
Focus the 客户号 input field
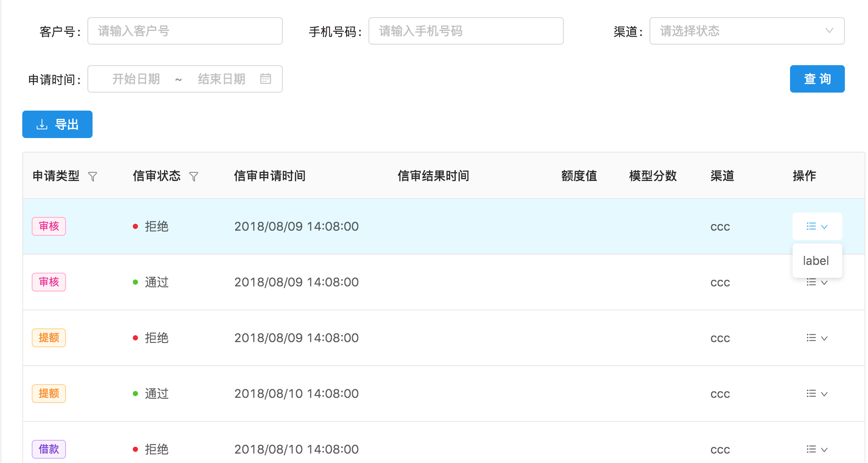[x=185, y=31]
